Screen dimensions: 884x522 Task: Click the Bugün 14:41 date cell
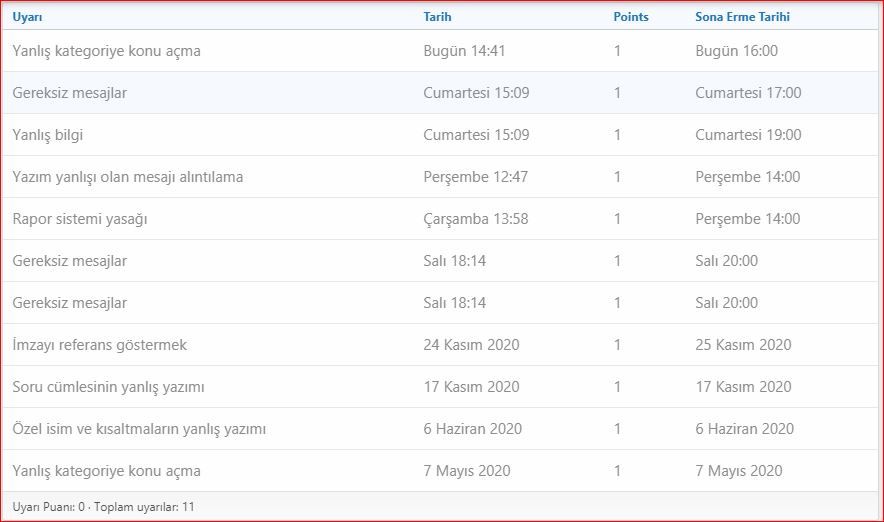462,51
